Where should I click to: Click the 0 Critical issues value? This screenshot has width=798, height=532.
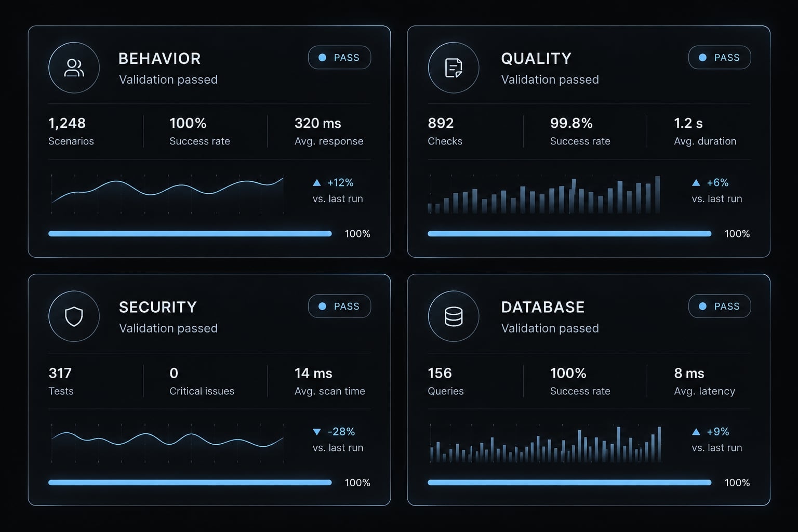(x=174, y=373)
